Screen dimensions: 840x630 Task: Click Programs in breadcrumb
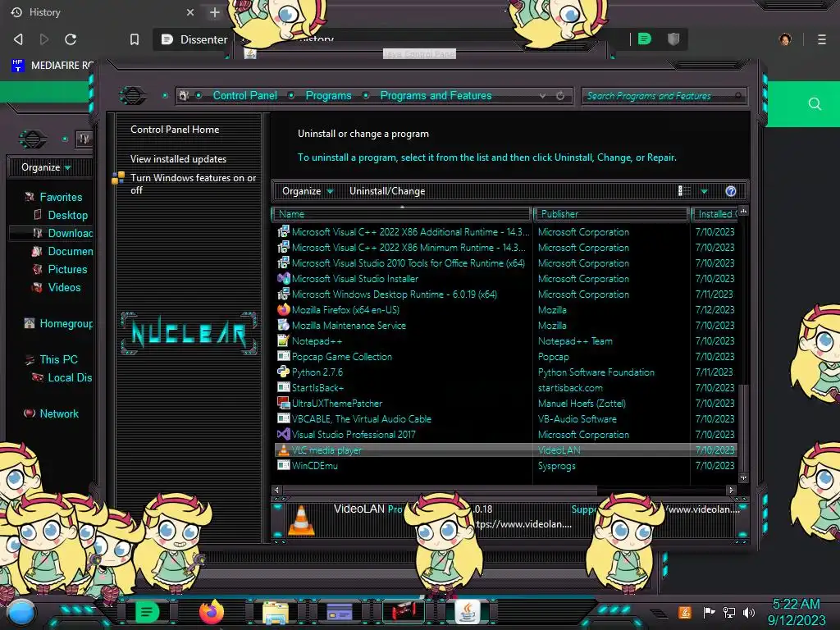[x=328, y=95]
